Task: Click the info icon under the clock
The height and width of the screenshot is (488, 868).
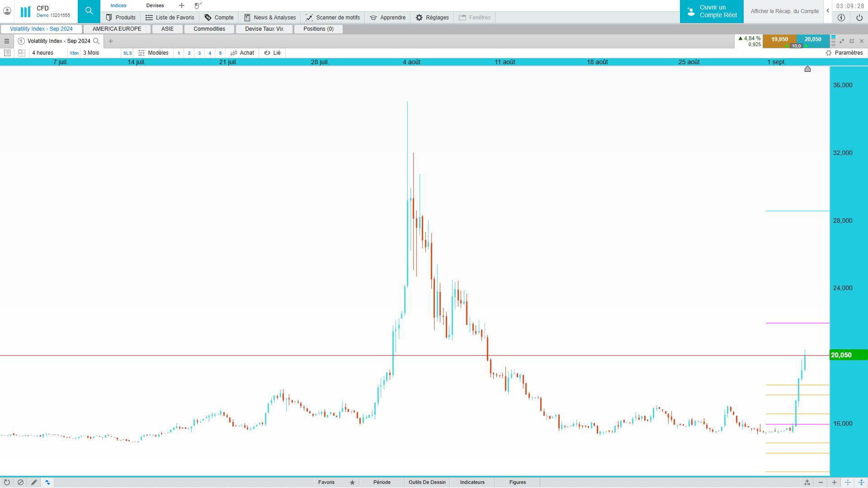Action: click(841, 18)
